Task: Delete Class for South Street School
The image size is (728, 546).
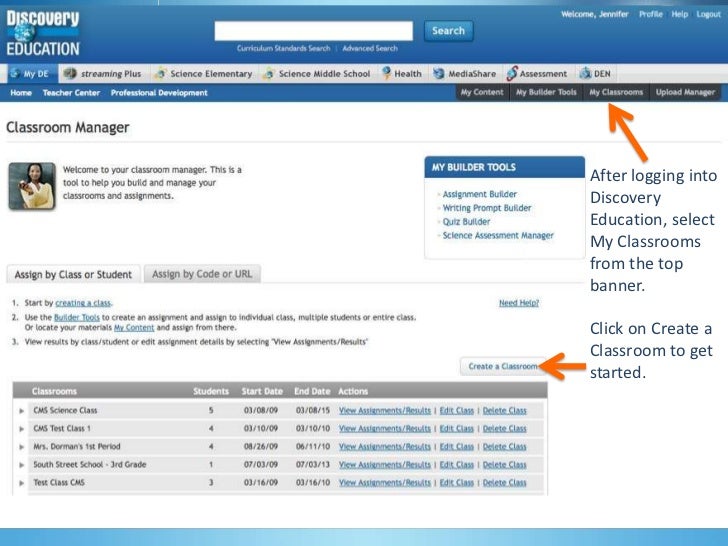Action: click(x=504, y=465)
